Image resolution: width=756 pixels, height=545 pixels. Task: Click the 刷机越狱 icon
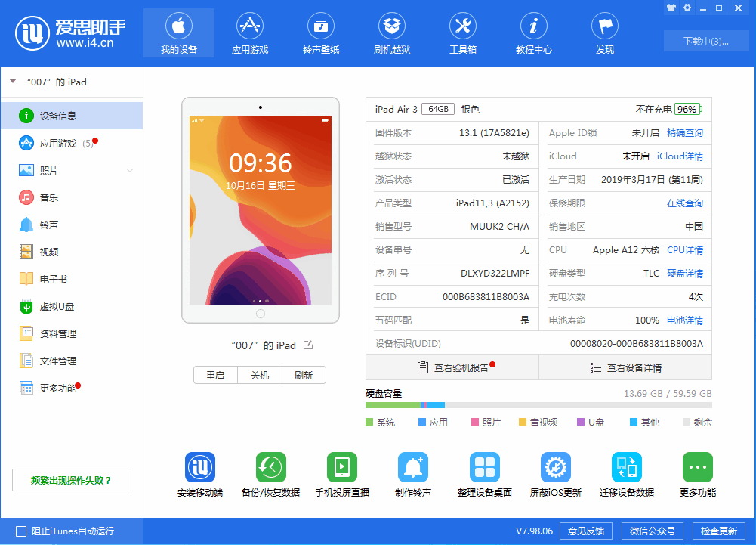pos(391,33)
